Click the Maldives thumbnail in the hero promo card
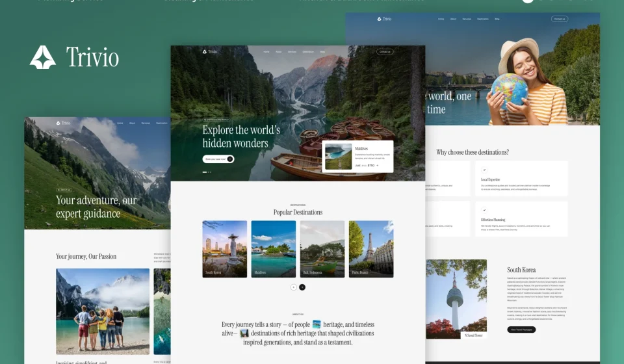624x364 pixels. pos(338,157)
